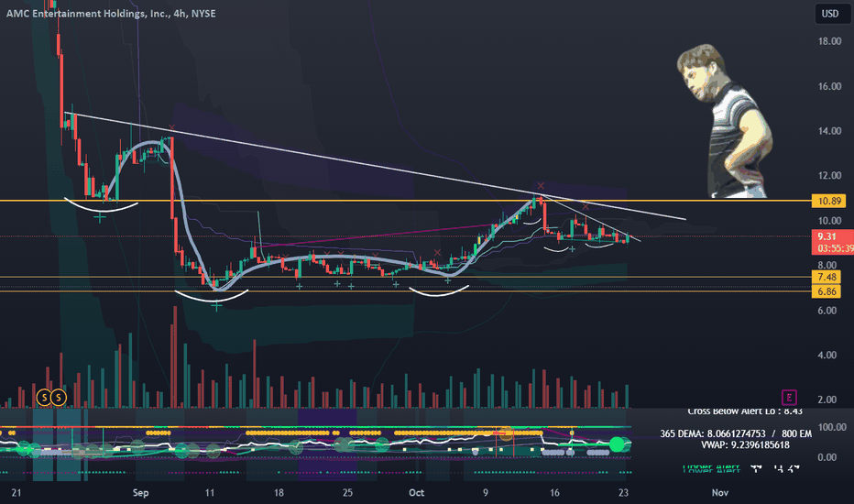Select the 7.48 horizontal level price label
The width and height of the screenshot is (854, 504).
(827, 277)
